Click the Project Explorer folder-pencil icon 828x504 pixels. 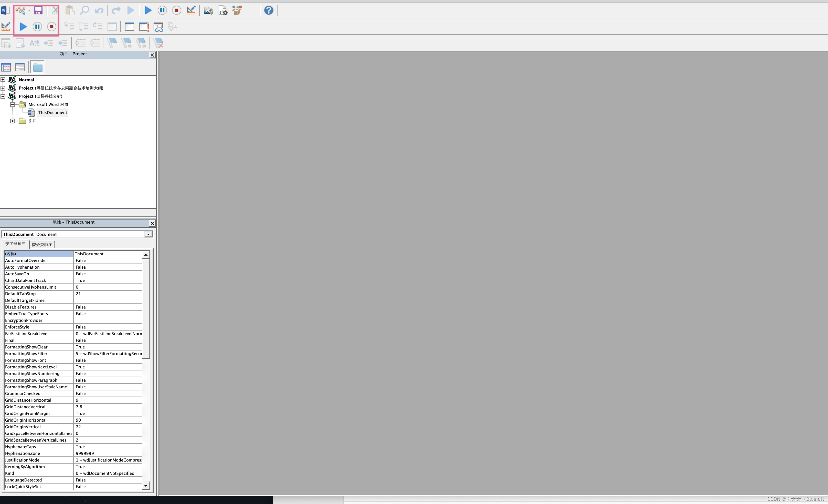coord(208,10)
